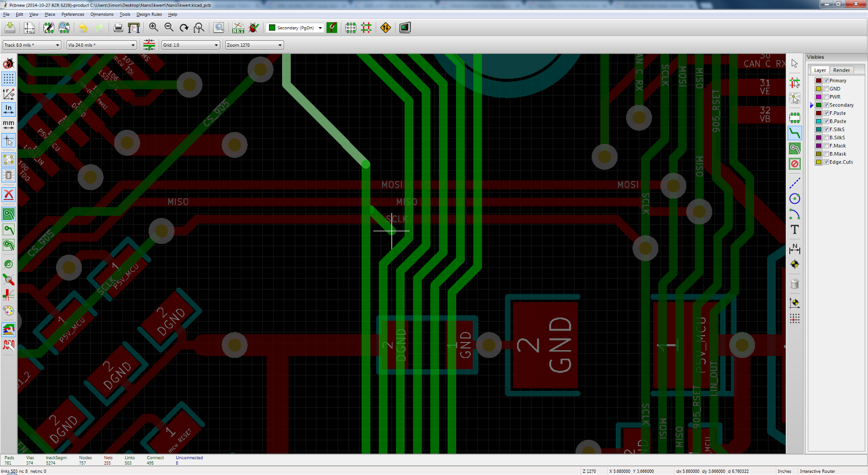The image size is (868, 475).
Task: Toggle grid display in left toolbar
Action: (9, 79)
